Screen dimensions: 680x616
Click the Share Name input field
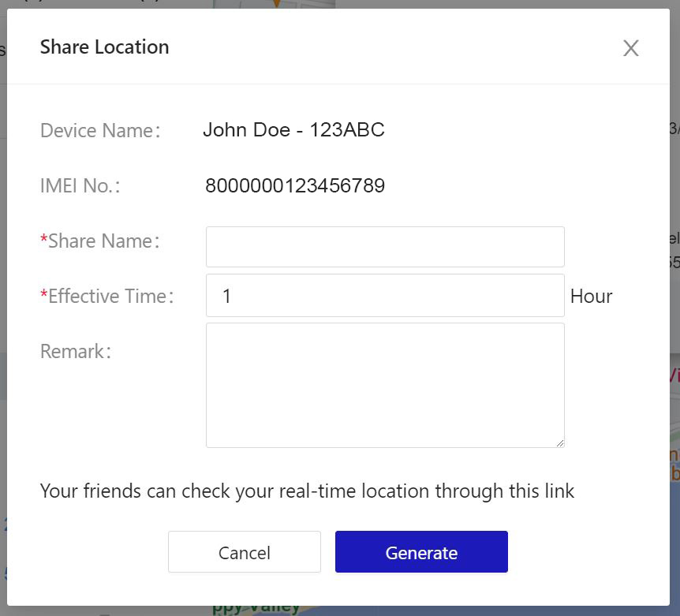pyautogui.click(x=385, y=247)
